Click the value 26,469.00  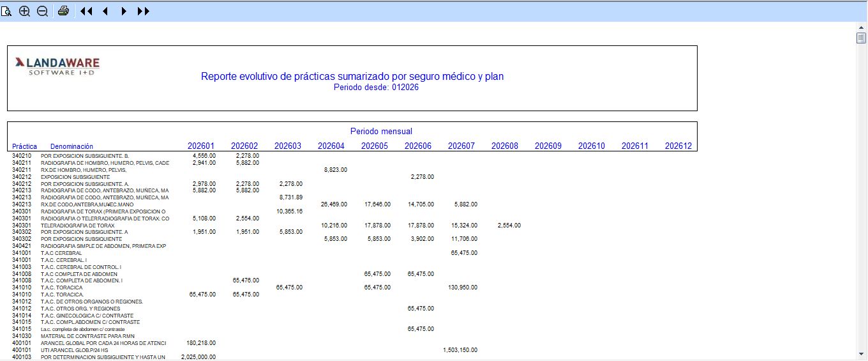click(x=334, y=204)
